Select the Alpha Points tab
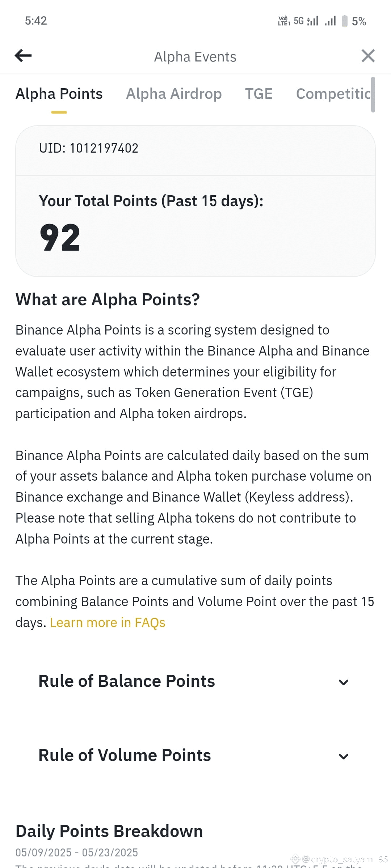Viewport: 391px width, 868px height. click(x=59, y=94)
